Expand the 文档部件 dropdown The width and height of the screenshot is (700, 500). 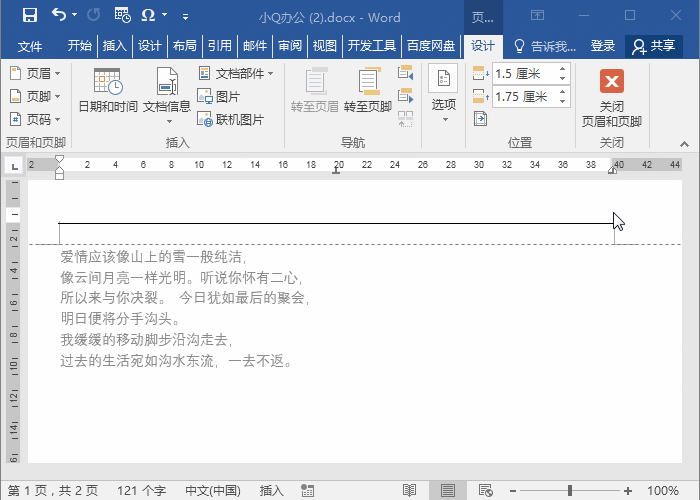tap(236, 74)
